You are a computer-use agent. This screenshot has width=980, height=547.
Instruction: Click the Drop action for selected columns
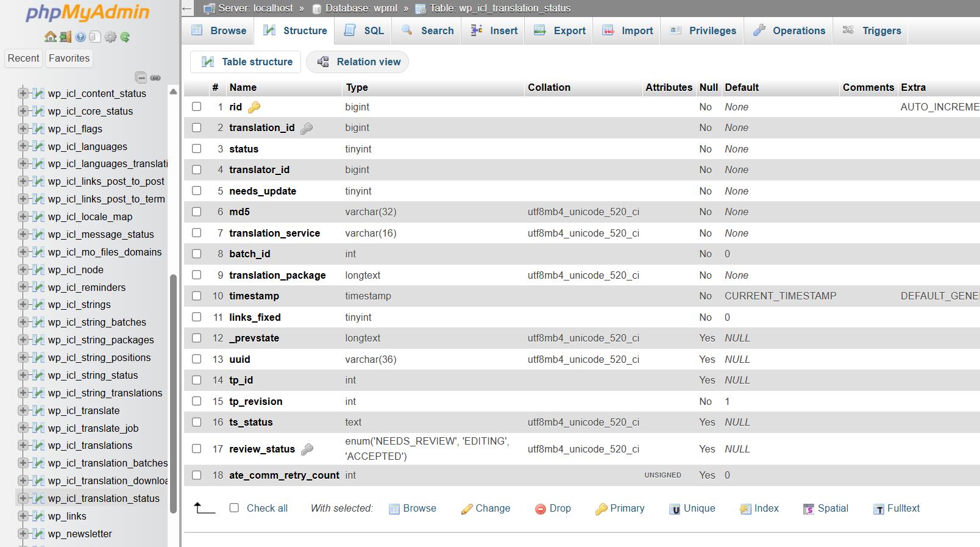click(553, 509)
